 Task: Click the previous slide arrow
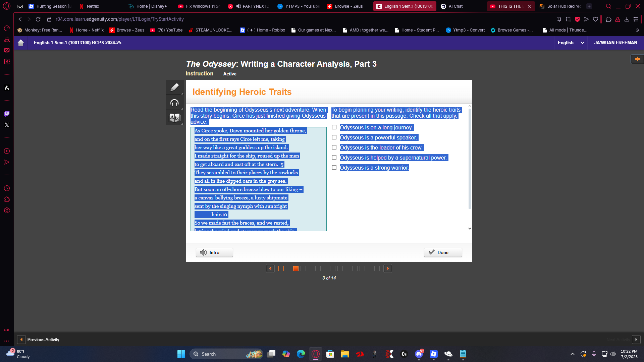coord(270,268)
